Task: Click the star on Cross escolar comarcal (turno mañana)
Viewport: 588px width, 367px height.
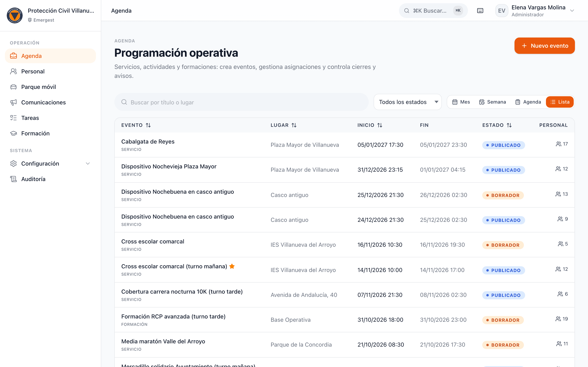Action: (x=232, y=266)
